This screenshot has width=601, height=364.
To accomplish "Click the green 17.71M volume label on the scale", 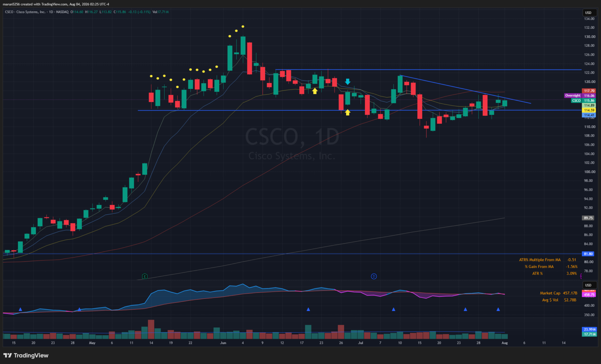I will tap(589, 334).
